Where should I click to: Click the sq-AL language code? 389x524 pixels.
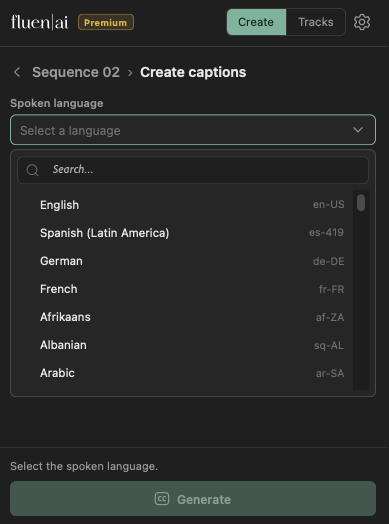tap(329, 345)
